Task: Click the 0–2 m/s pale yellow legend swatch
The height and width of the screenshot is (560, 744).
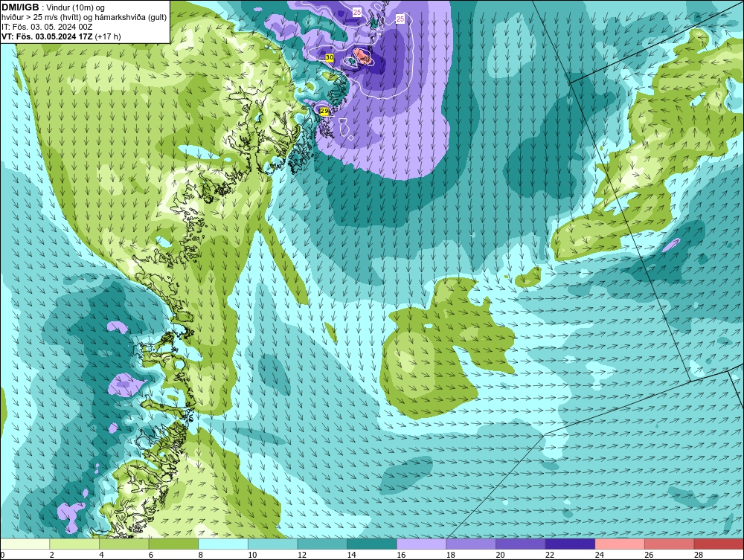Action: [x=25, y=544]
